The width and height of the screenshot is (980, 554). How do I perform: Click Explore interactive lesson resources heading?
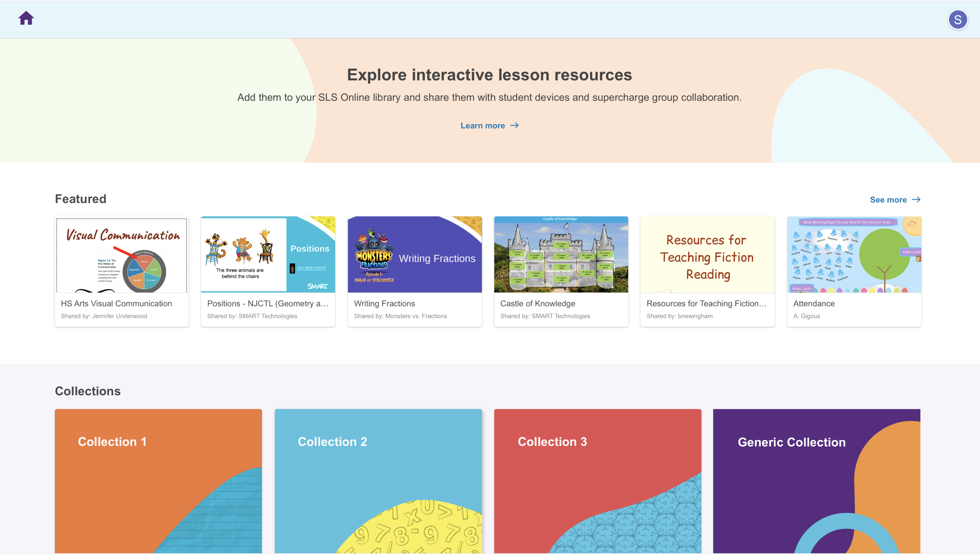(x=489, y=75)
